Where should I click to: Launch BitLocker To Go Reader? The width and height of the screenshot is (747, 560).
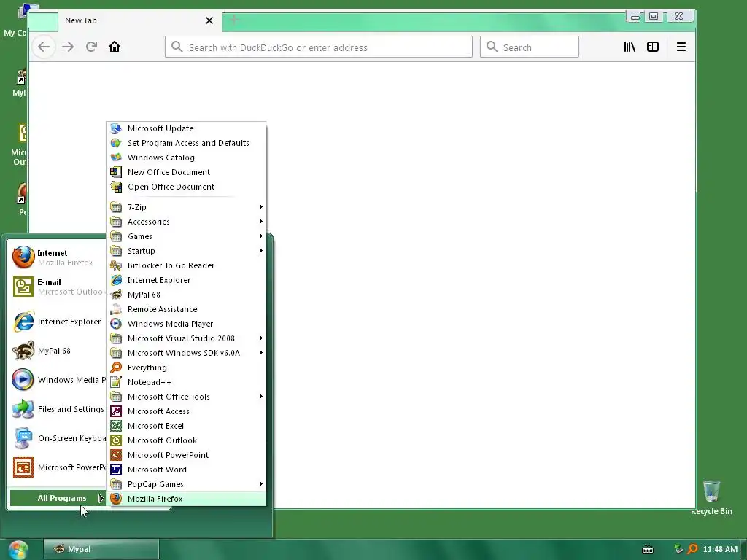click(x=186, y=265)
